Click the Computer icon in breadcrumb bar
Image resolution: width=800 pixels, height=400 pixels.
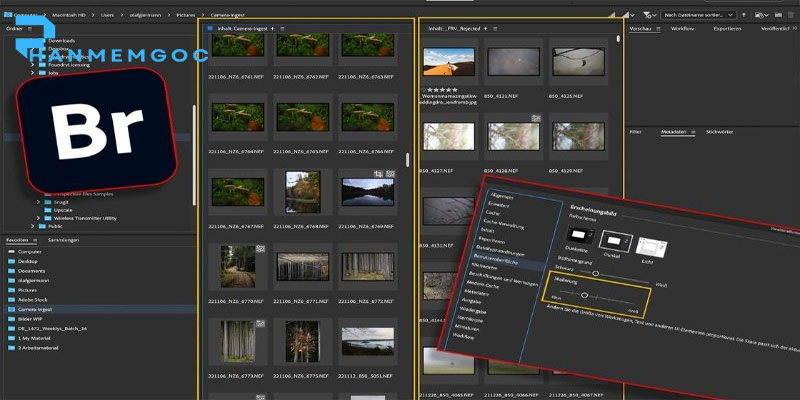8,15
